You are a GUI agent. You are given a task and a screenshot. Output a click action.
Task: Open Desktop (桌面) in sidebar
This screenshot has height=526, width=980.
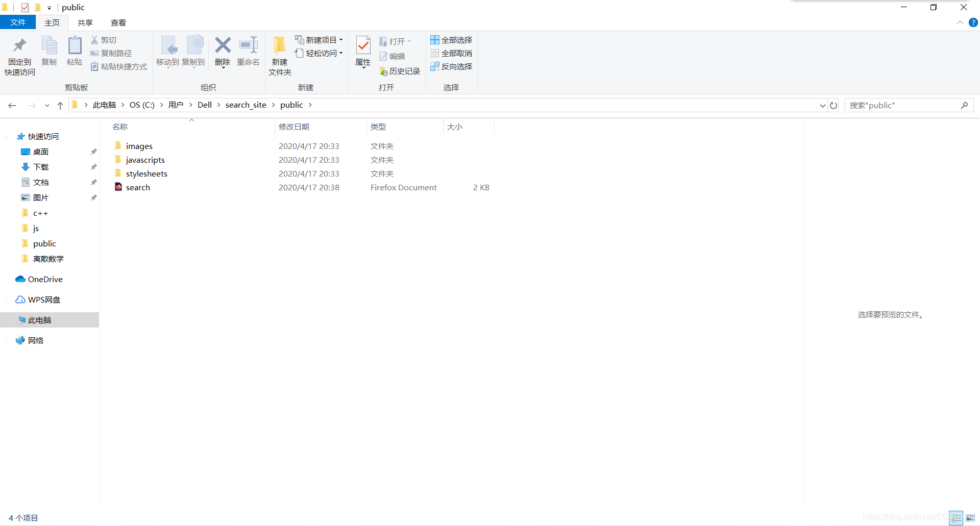(41, 152)
